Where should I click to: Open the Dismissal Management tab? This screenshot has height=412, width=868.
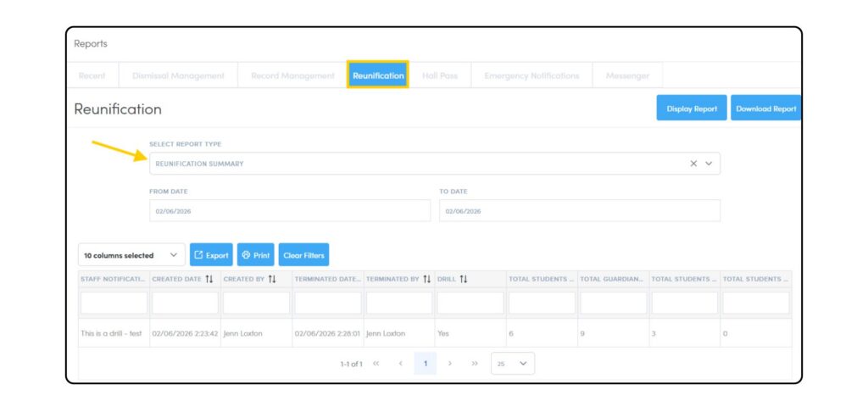tap(178, 75)
